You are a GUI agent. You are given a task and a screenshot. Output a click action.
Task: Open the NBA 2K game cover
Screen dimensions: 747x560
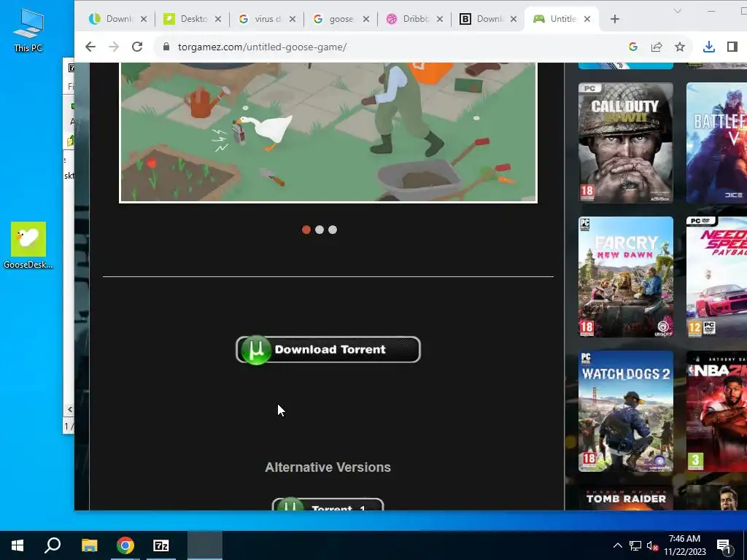click(716, 411)
